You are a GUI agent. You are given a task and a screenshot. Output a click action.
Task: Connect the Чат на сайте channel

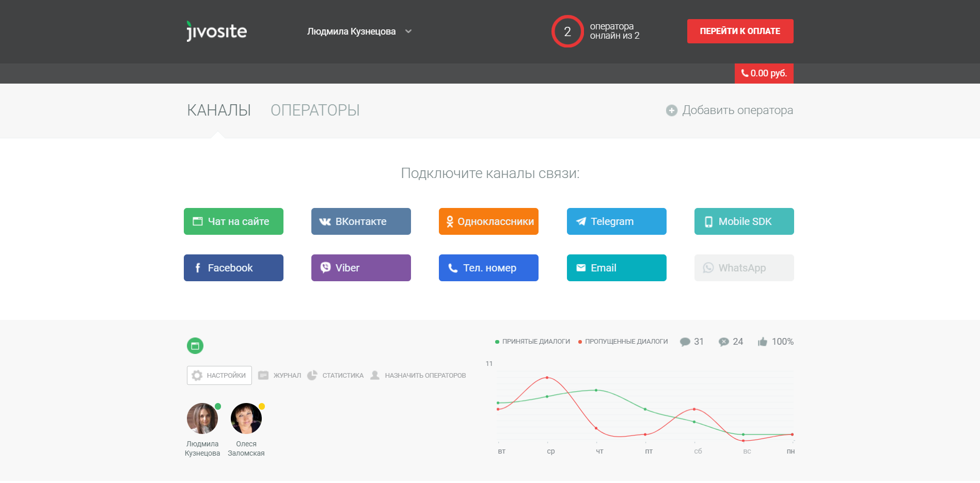[x=233, y=221]
